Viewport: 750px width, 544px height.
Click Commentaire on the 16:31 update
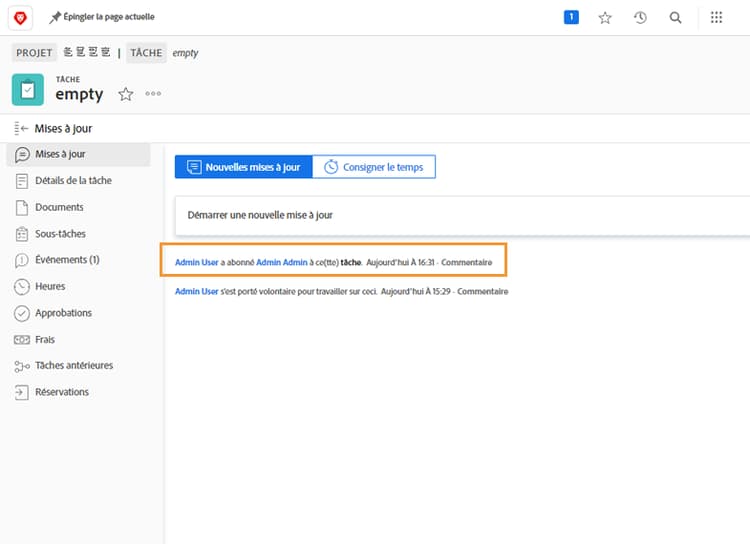click(x=466, y=262)
